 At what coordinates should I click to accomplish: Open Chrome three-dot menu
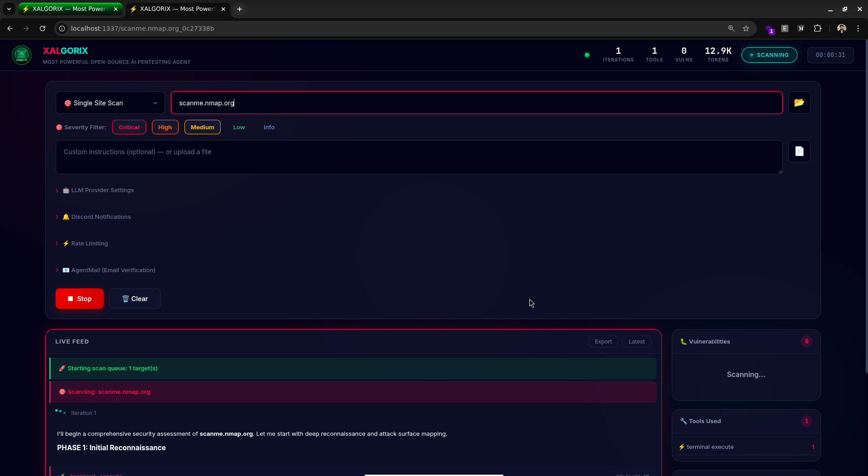tap(858, 28)
